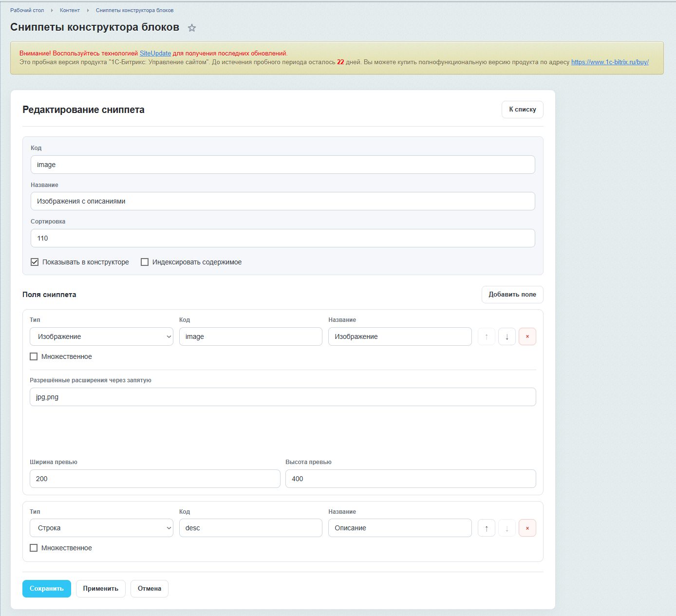676x616 pixels.
Task: Click name input containing 'Описание'
Action: pos(400,528)
